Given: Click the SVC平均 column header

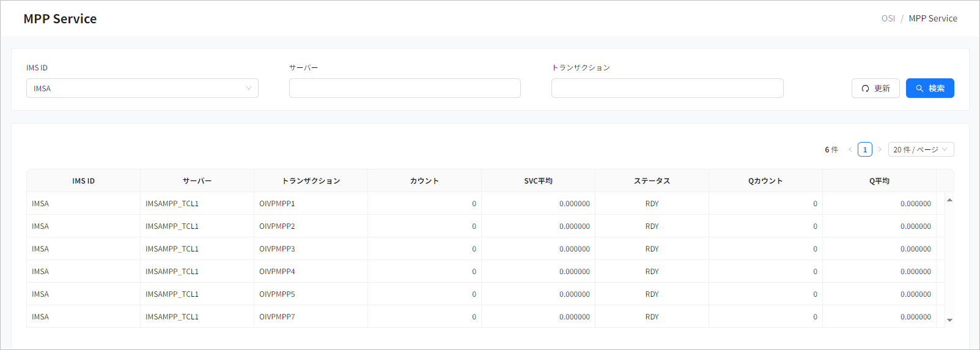Looking at the screenshot, I should click(x=538, y=181).
